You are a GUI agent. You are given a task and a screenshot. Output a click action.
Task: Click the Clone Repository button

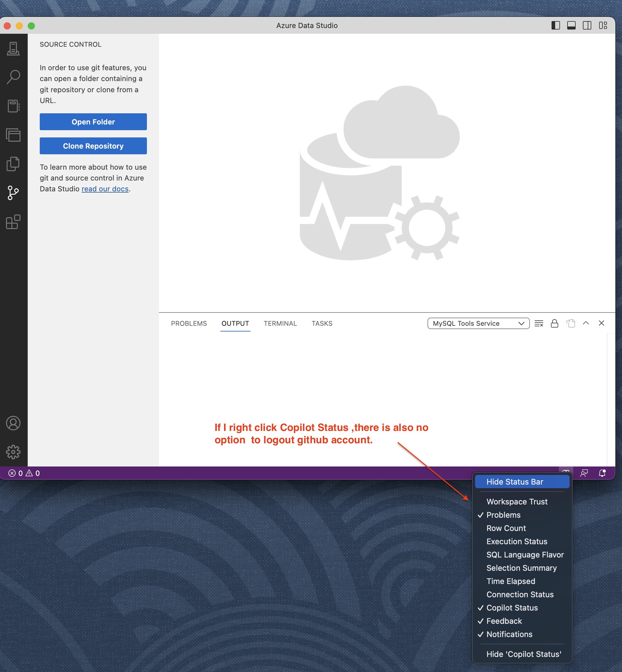(93, 146)
